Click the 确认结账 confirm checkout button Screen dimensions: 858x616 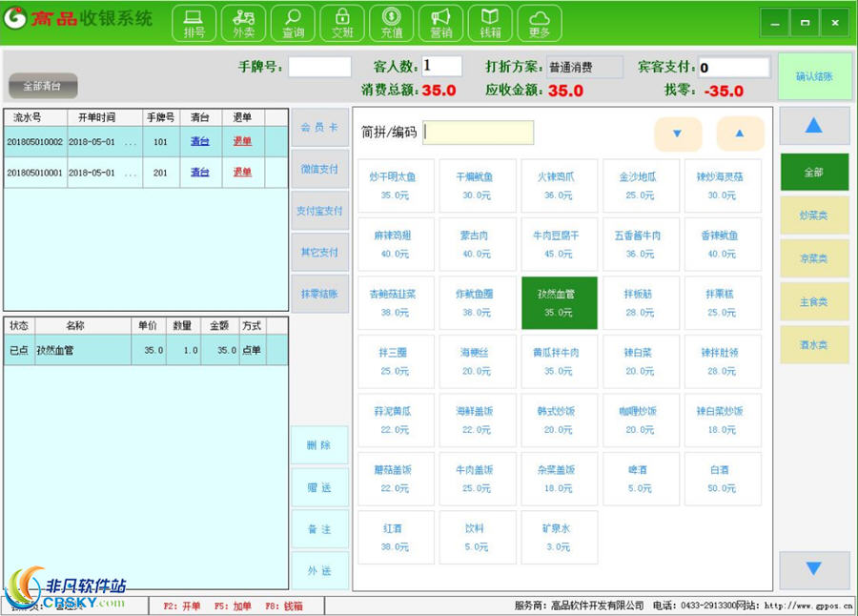click(x=814, y=76)
